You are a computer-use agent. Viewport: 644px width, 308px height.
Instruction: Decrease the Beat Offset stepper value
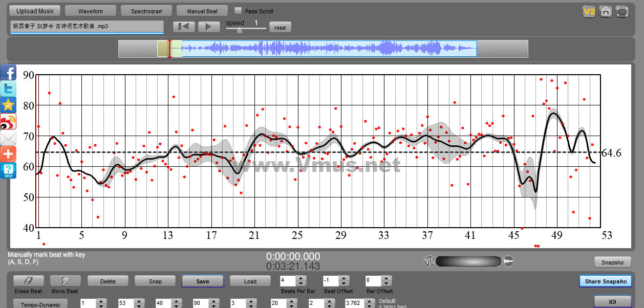pyautogui.click(x=344, y=283)
